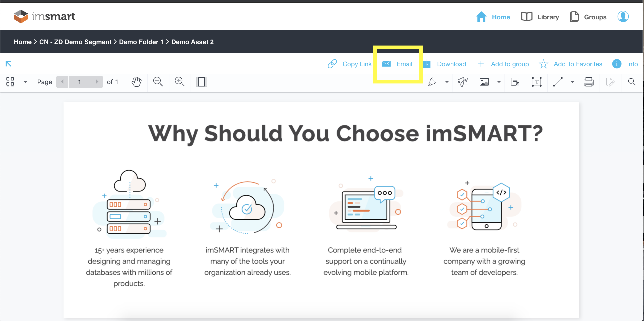Click the Add To Favorites star icon

[543, 64]
